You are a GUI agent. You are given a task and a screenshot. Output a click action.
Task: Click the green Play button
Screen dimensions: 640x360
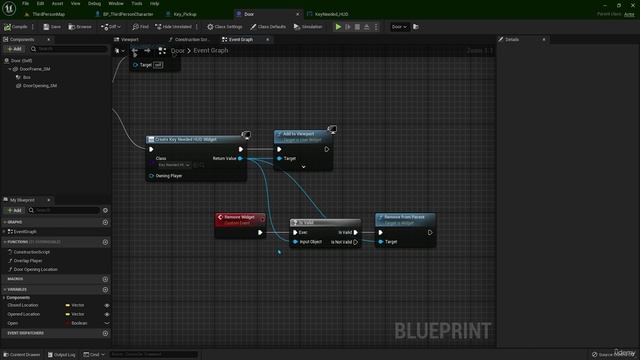(x=338, y=27)
